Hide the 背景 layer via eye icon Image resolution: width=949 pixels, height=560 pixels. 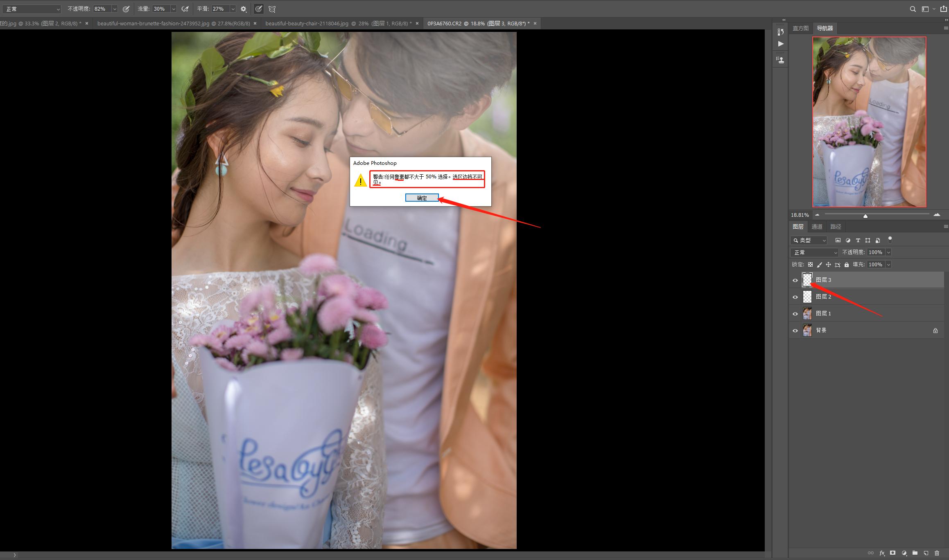(795, 331)
